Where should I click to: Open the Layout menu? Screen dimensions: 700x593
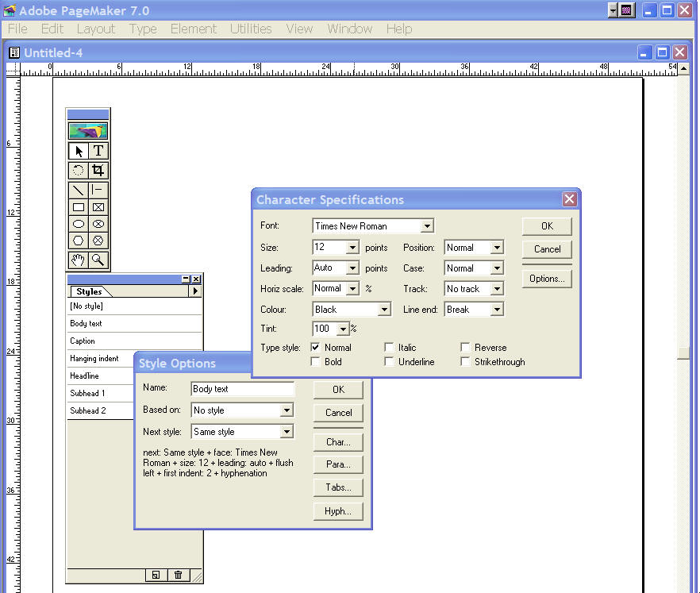pyautogui.click(x=96, y=29)
